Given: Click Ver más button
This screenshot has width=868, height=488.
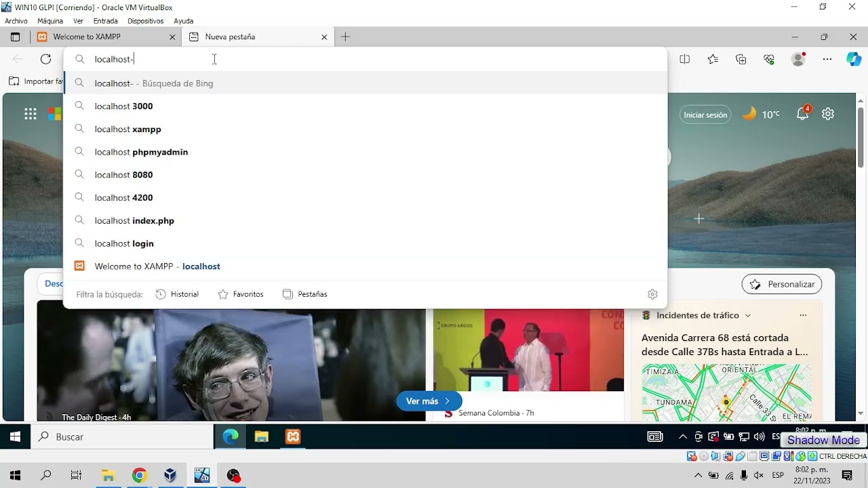Looking at the screenshot, I should click(429, 401).
